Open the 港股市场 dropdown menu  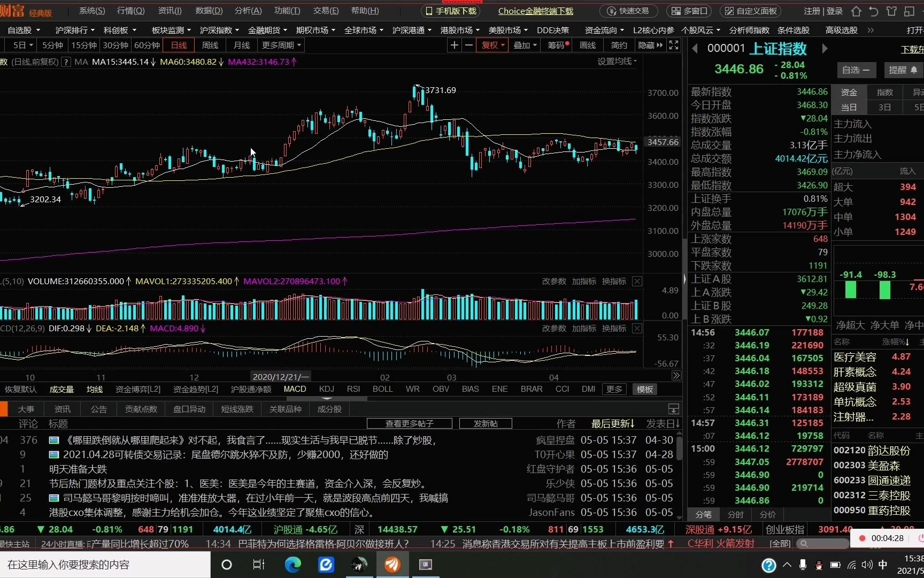(460, 31)
